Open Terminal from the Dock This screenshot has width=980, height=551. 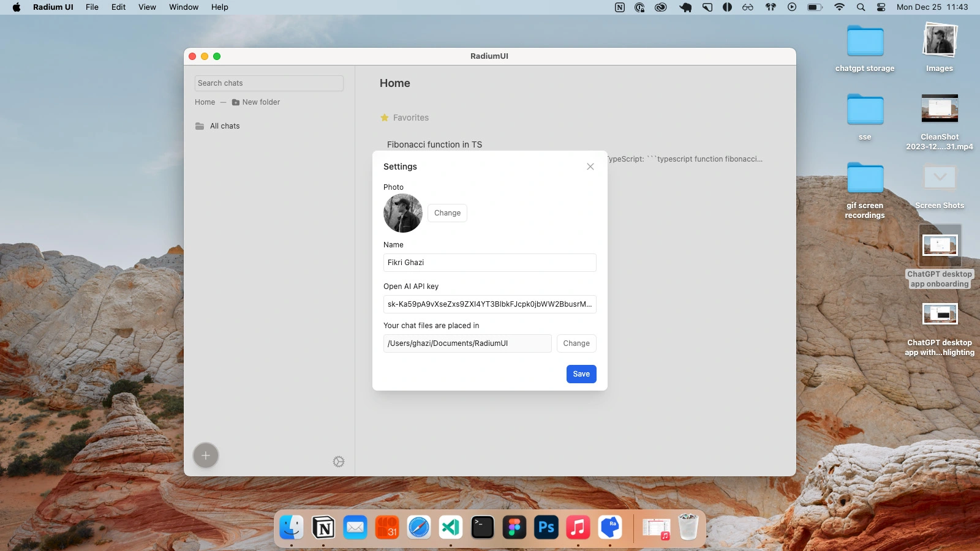tap(483, 527)
